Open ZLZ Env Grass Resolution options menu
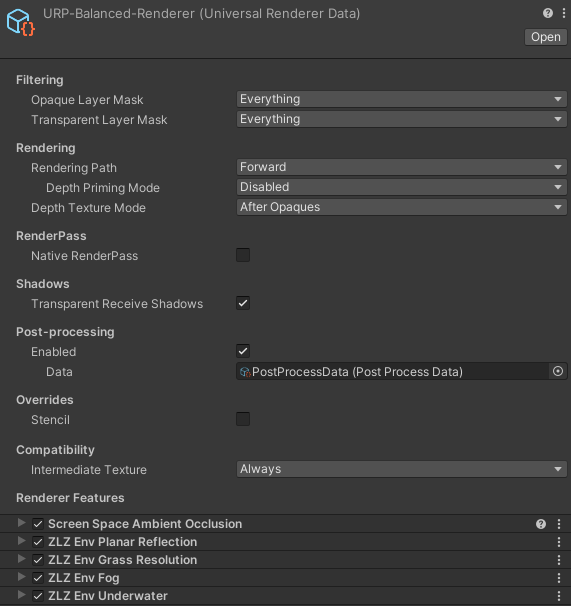571x606 pixels. pos(559,560)
